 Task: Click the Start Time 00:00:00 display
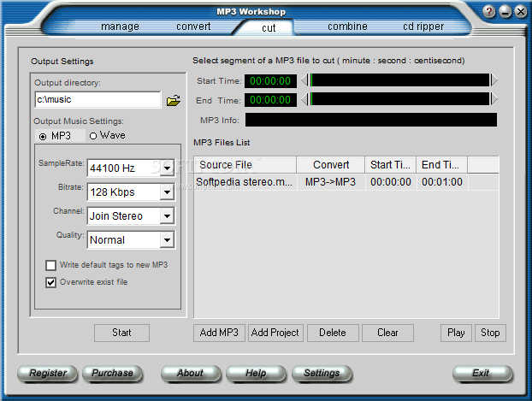pos(270,81)
